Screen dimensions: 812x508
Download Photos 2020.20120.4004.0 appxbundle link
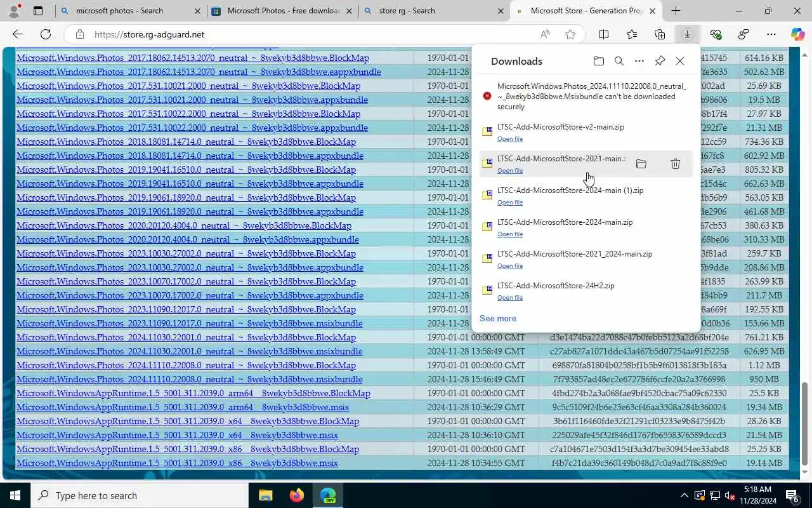188,239
